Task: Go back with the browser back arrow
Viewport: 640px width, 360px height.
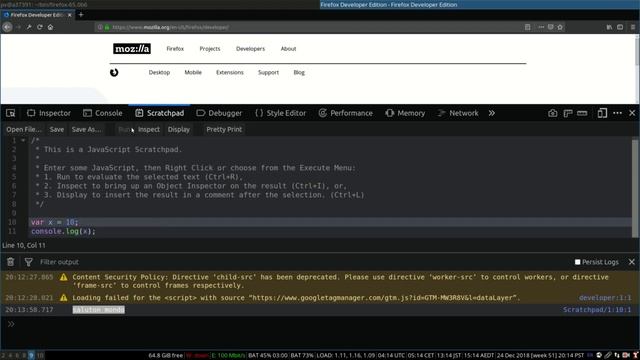Action: (x=7, y=27)
